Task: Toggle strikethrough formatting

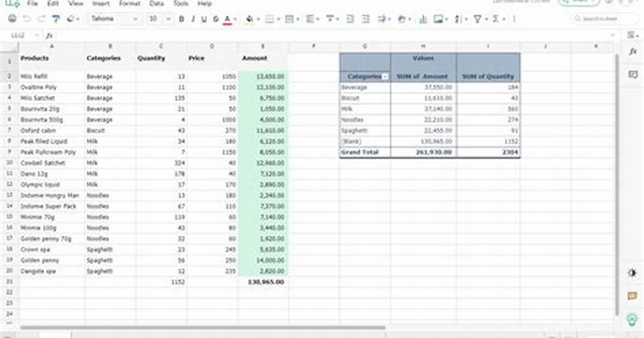Action: (x=215, y=19)
